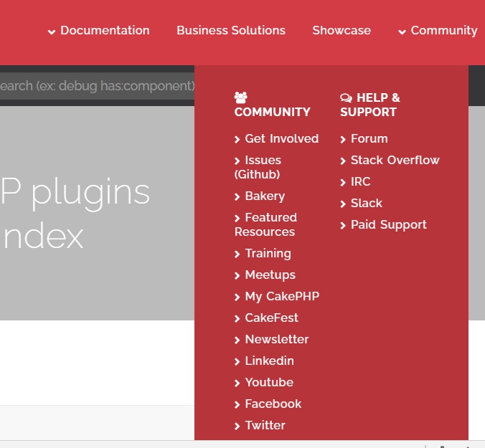Image resolution: width=485 pixels, height=448 pixels.
Task: Click the Help & Support chat bubbles icon
Action: (x=346, y=98)
